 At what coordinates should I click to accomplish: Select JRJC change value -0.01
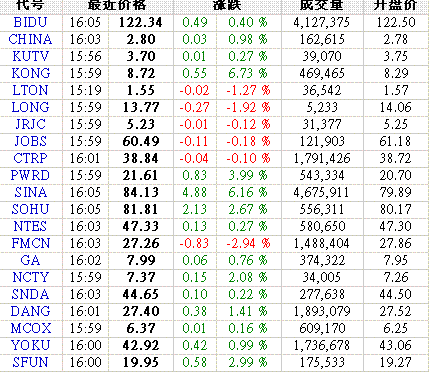pos(194,124)
